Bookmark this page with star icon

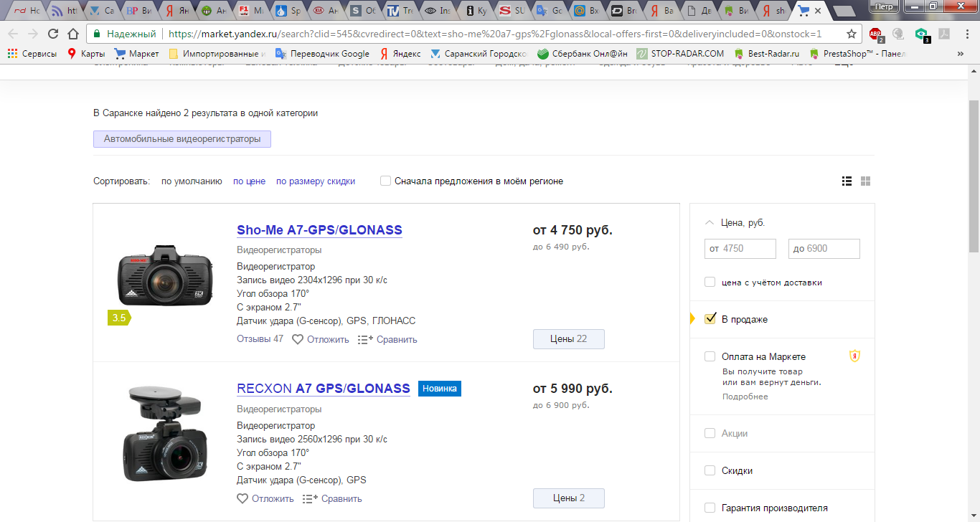point(852,34)
